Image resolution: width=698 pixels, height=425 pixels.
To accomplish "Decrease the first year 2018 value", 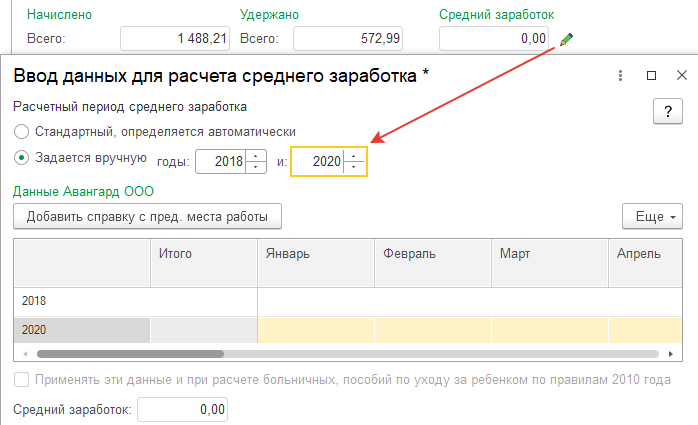I will [x=256, y=167].
